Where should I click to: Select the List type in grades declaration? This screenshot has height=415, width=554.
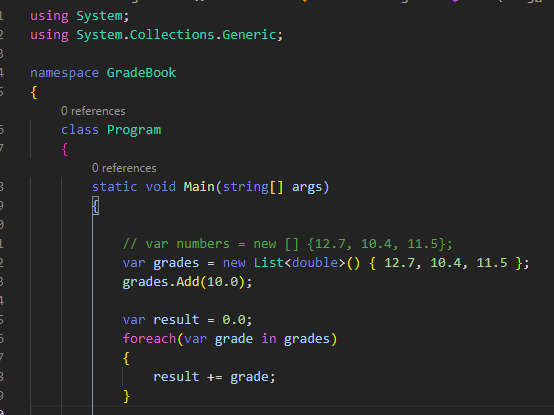point(269,263)
